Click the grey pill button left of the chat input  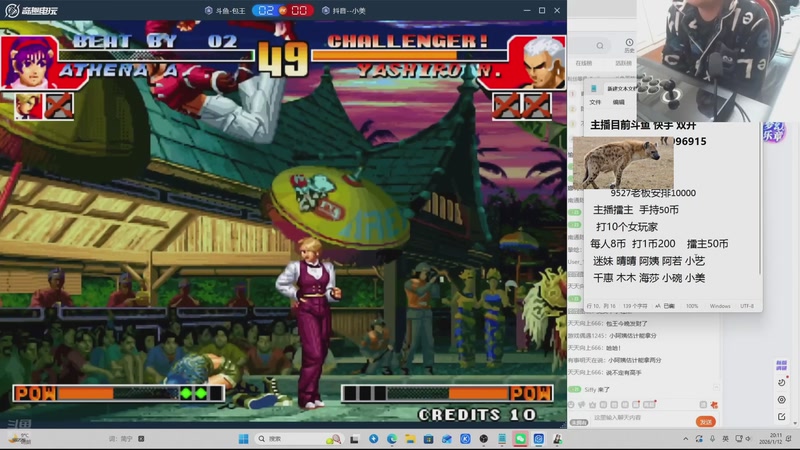pyautogui.click(x=579, y=422)
